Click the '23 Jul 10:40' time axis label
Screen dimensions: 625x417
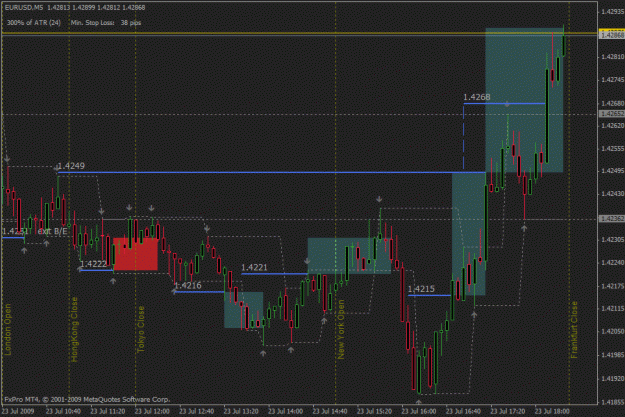[63, 411]
